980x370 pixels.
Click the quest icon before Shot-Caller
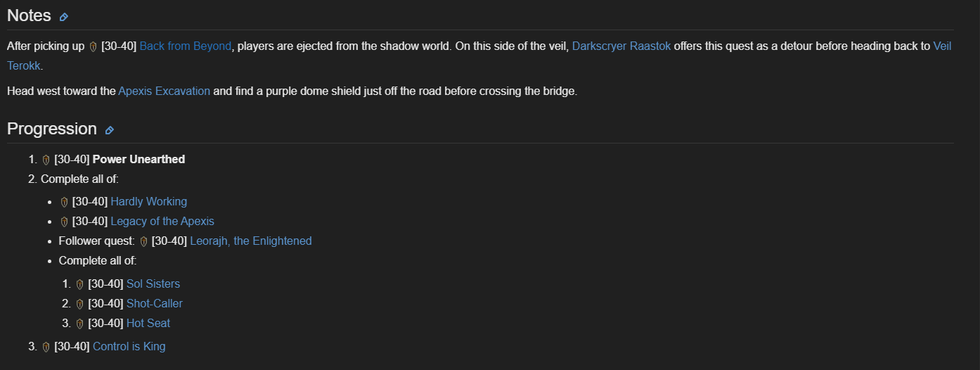(x=79, y=304)
